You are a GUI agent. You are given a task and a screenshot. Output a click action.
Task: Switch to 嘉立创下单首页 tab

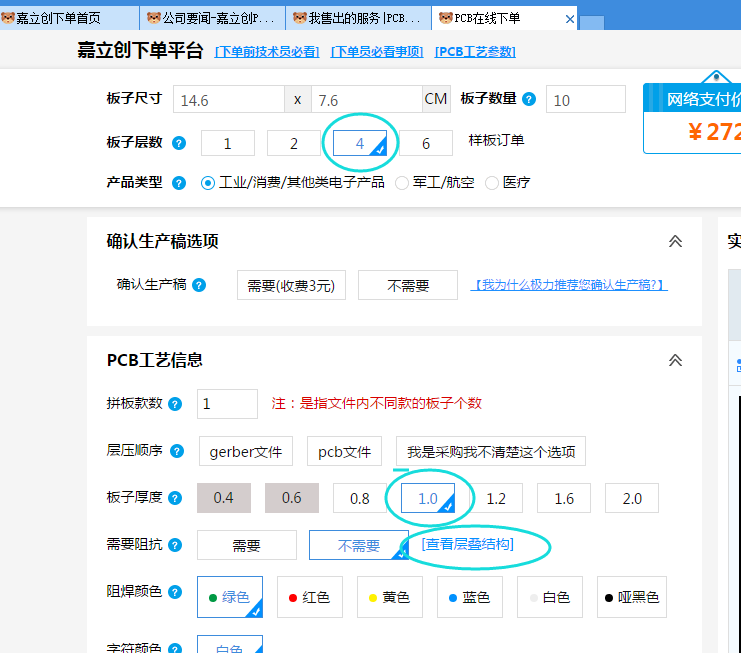pos(69,18)
